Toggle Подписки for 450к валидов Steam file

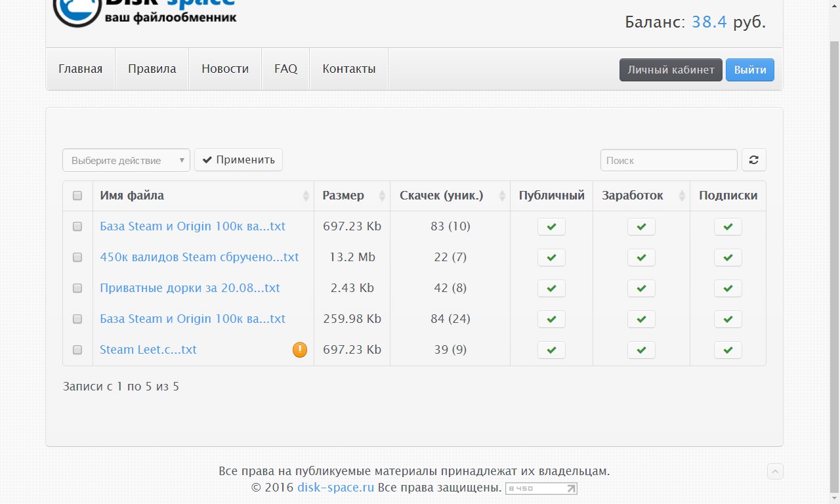click(x=728, y=258)
